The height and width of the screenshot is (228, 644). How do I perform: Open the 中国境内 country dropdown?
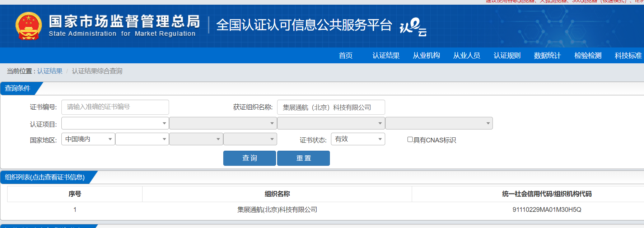(88, 139)
